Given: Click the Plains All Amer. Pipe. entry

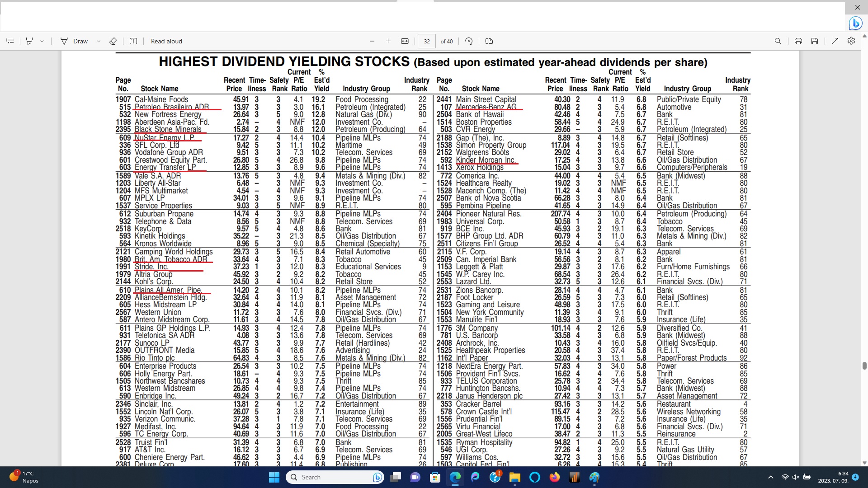Looking at the screenshot, I should (168, 290).
